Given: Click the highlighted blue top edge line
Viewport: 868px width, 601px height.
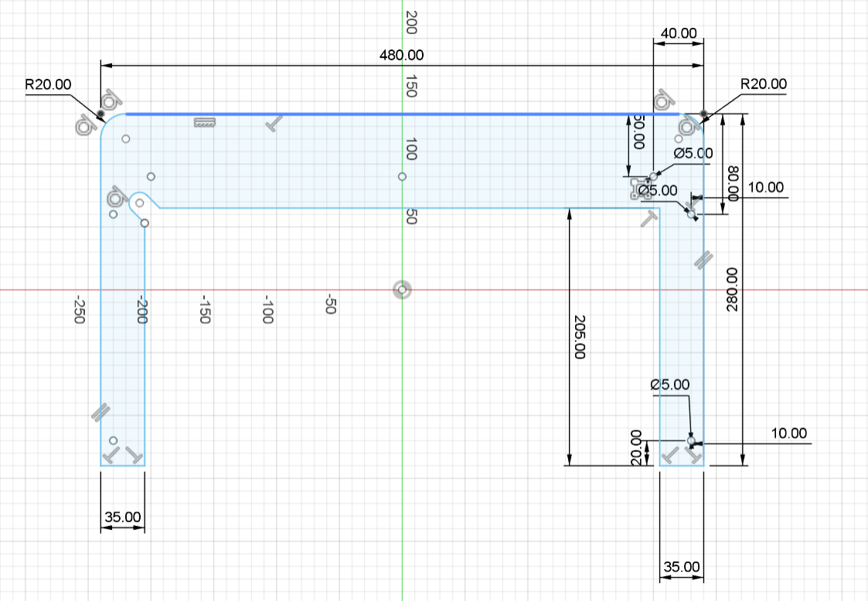Looking at the screenshot, I should [x=402, y=114].
